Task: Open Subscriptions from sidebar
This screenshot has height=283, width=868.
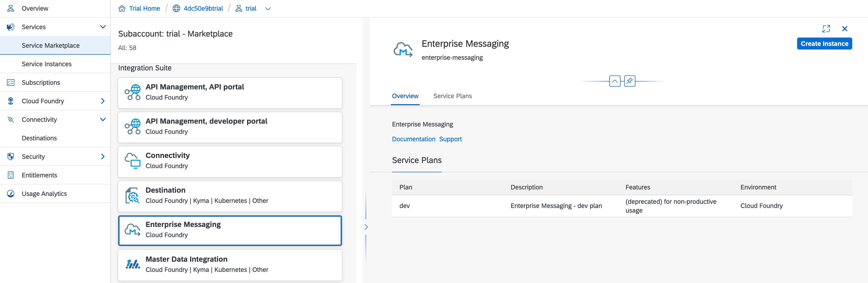Action: click(x=40, y=82)
